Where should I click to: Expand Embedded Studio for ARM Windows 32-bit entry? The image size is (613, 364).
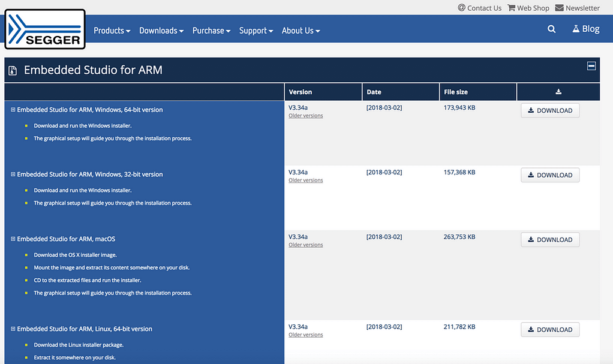tap(13, 175)
